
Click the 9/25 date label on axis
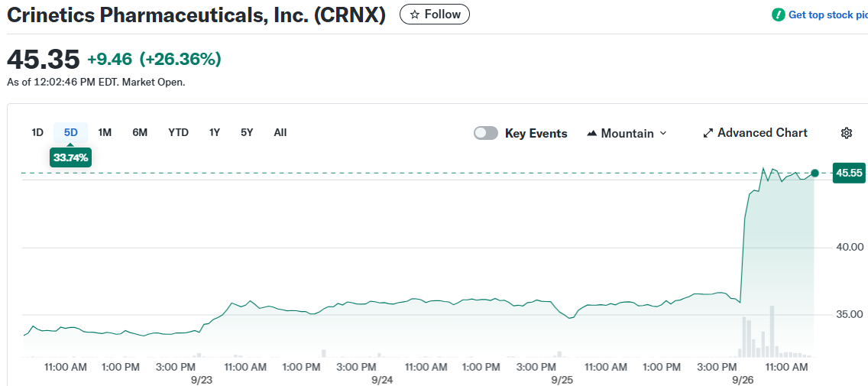tap(562, 380)
